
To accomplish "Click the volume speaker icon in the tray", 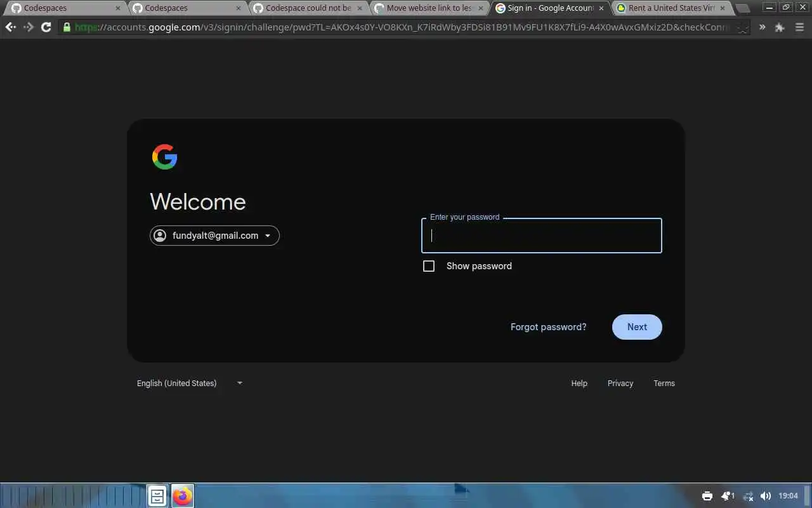I will 766,496.
